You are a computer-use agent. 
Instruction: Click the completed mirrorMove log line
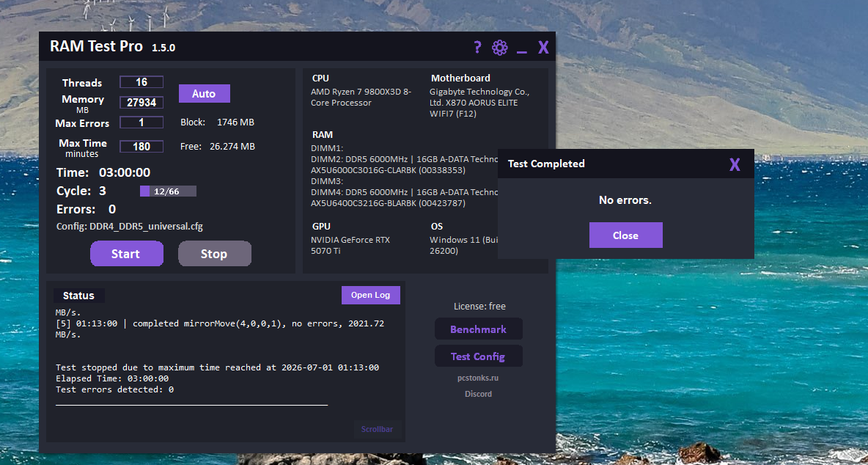[221, 329]
